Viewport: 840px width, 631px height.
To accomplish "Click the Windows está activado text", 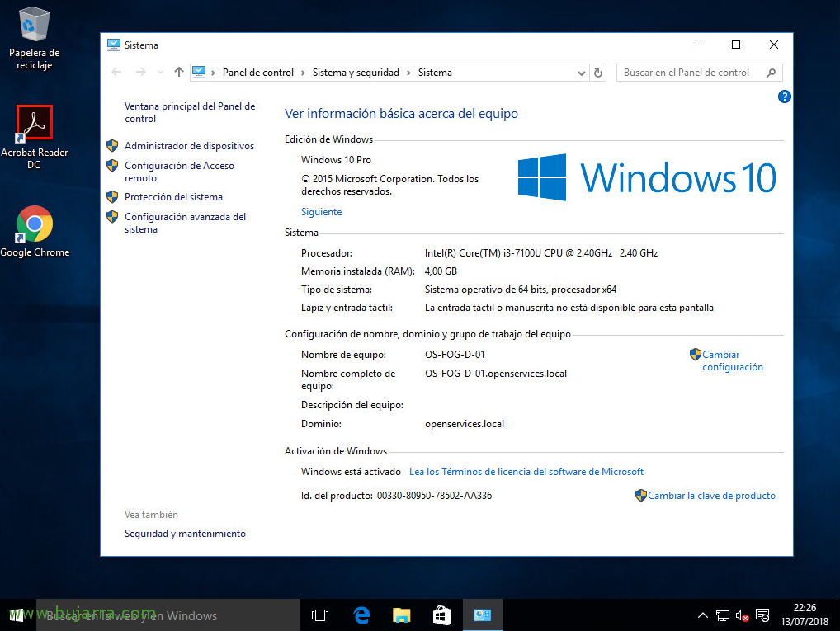I will [x=351, y=472].
